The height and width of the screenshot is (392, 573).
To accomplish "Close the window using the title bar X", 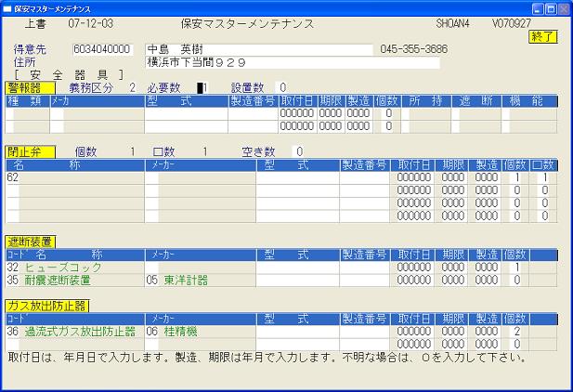I will click(563, 7).
